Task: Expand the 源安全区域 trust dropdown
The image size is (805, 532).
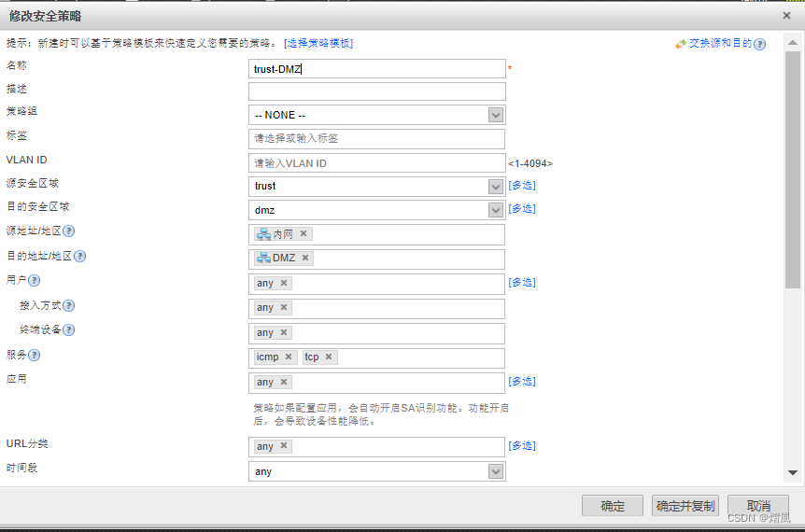Action: [496, 187]
